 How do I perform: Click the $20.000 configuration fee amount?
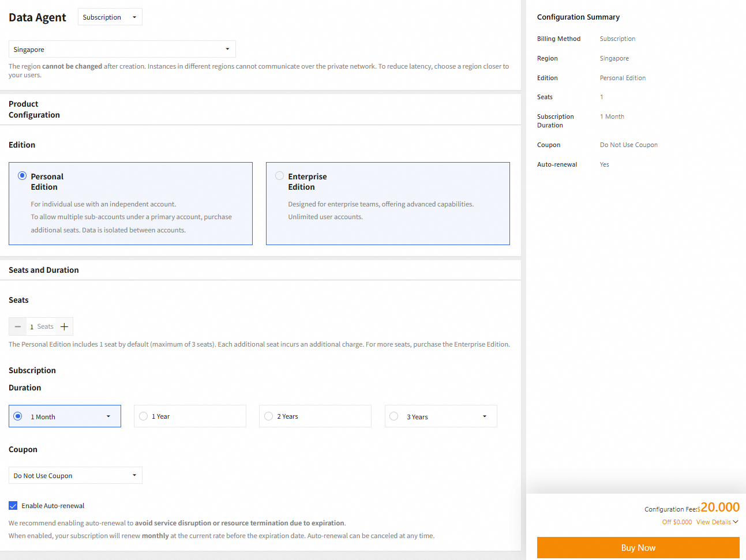[718, 508]
